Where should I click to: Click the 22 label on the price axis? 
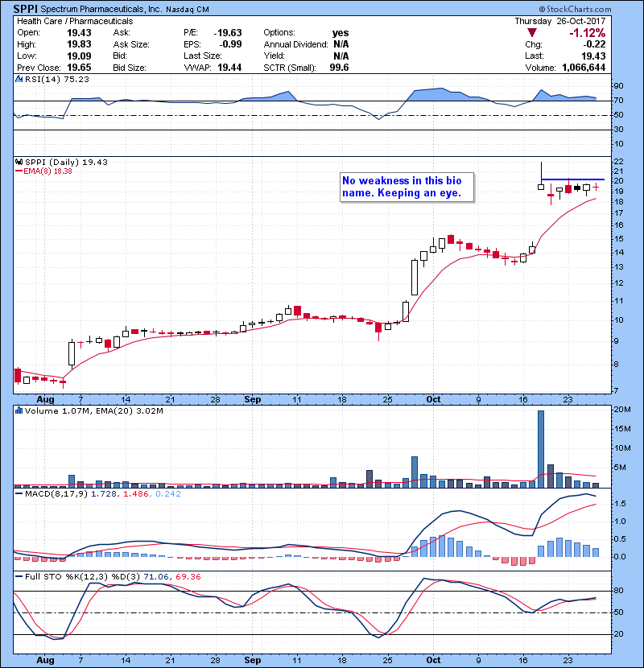tap(619, 162)
